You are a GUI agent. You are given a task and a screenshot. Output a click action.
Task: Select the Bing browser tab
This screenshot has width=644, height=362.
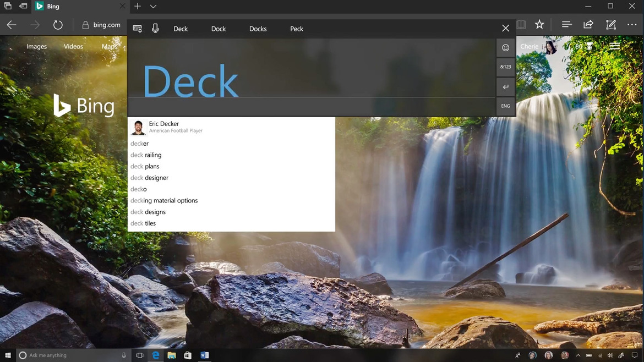point(80,6)
